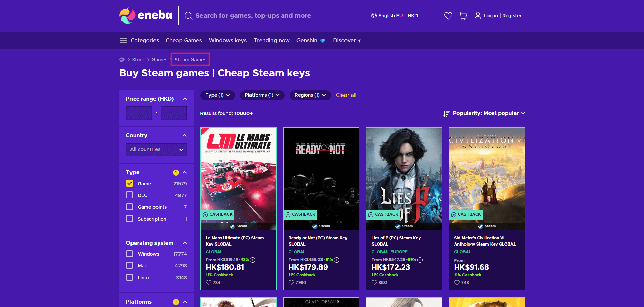Viewport: 644px width, 307px height.
Task: Click the minimum price input box
Action: (139, 113)
